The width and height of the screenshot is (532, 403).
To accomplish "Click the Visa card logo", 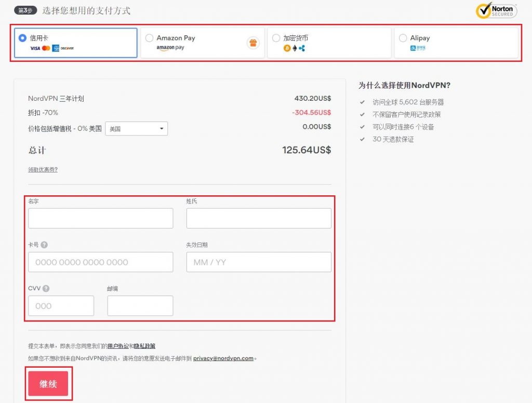I will [35, 48].
